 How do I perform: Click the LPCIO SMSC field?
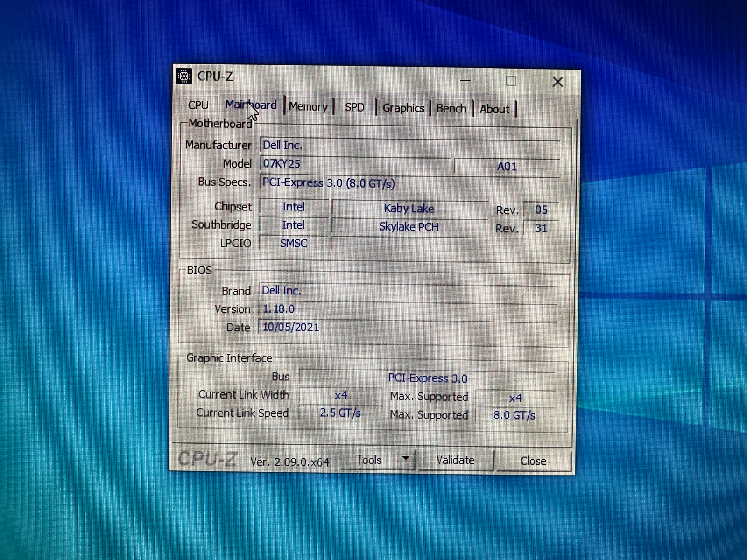(x=293, y=243)
